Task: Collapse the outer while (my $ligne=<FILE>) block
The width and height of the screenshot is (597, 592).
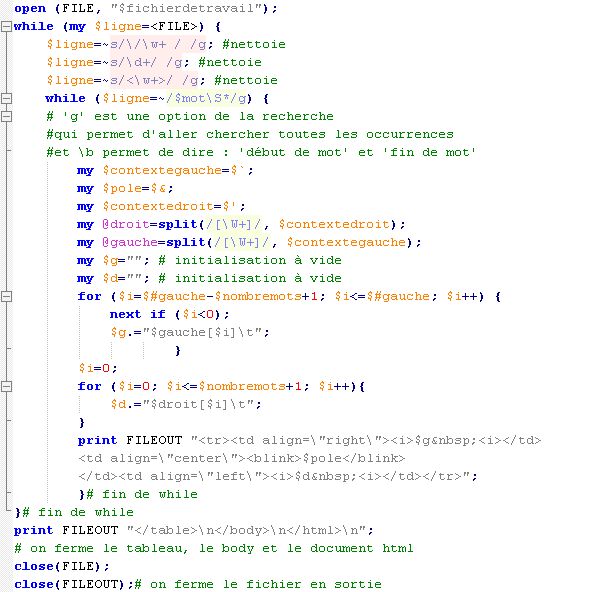Action: 6,26
